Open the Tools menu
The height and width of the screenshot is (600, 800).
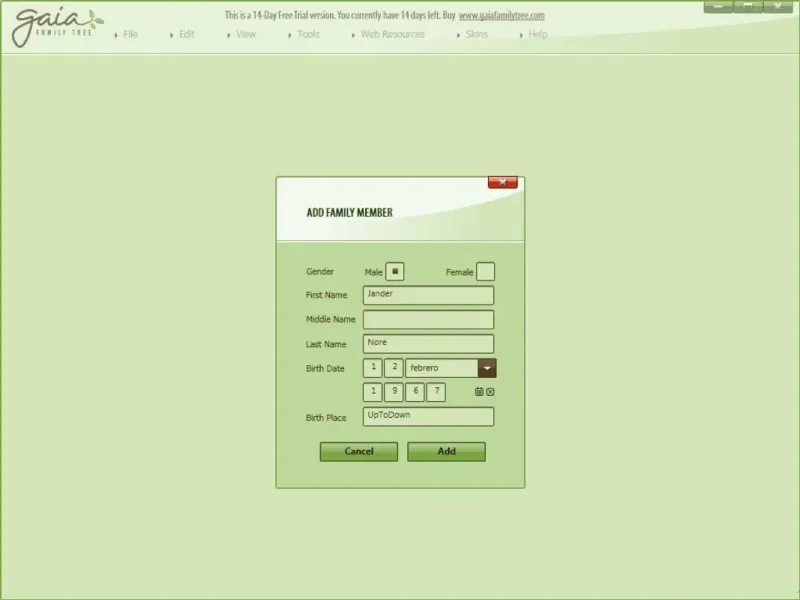pos(308,34)
